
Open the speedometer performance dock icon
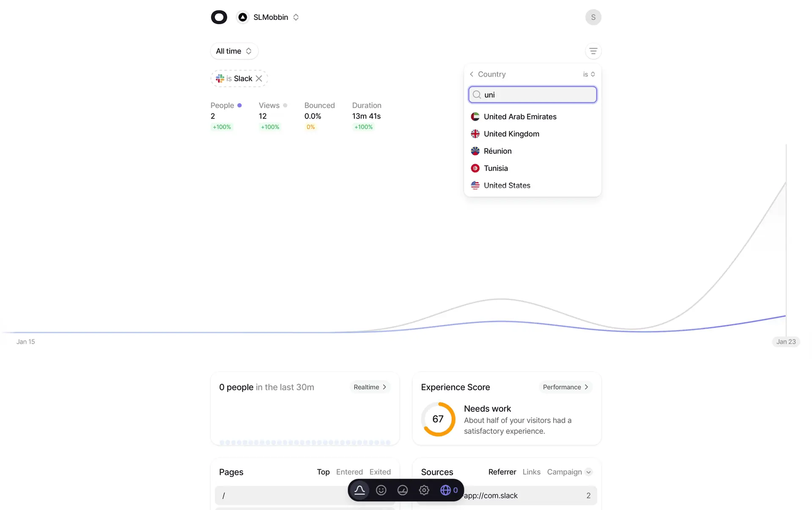click(x=403, y=490)
